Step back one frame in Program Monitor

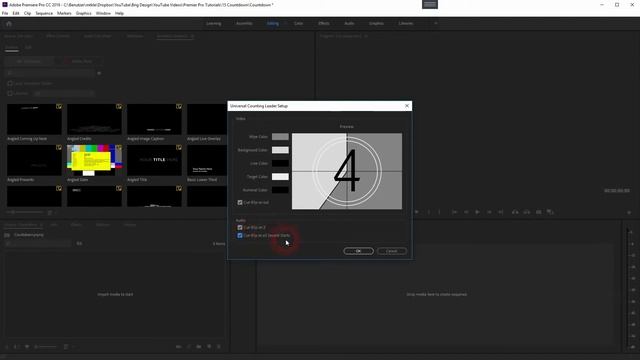pyautogui.click(x=466, y=212)
